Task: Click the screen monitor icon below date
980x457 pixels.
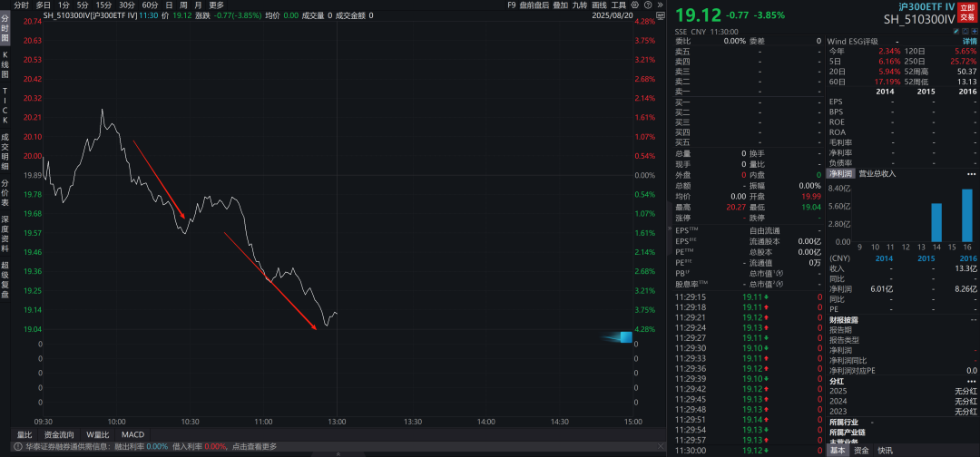Action: 660,15
